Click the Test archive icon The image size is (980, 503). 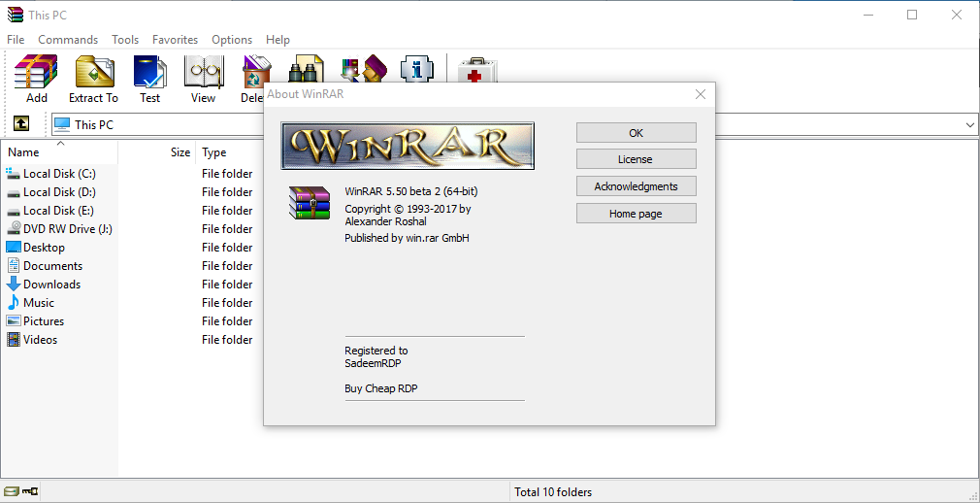[150, 71]
